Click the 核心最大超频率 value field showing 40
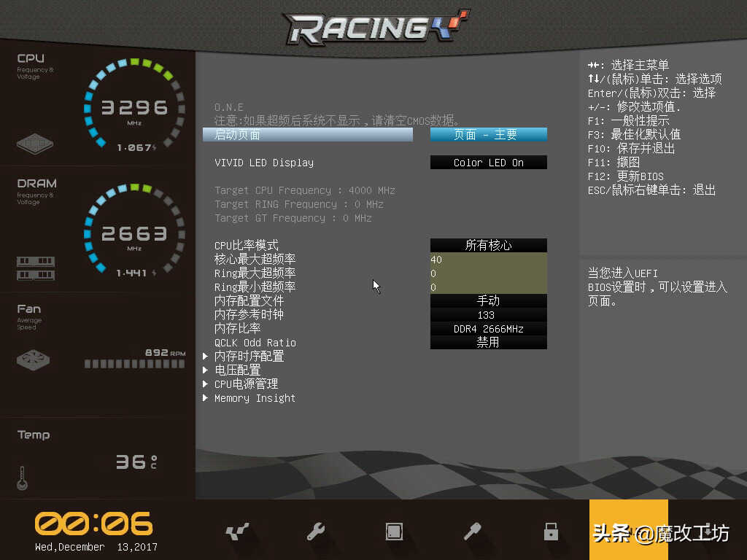The width and height of the screenshot is (747, 560). pos(488,260)
